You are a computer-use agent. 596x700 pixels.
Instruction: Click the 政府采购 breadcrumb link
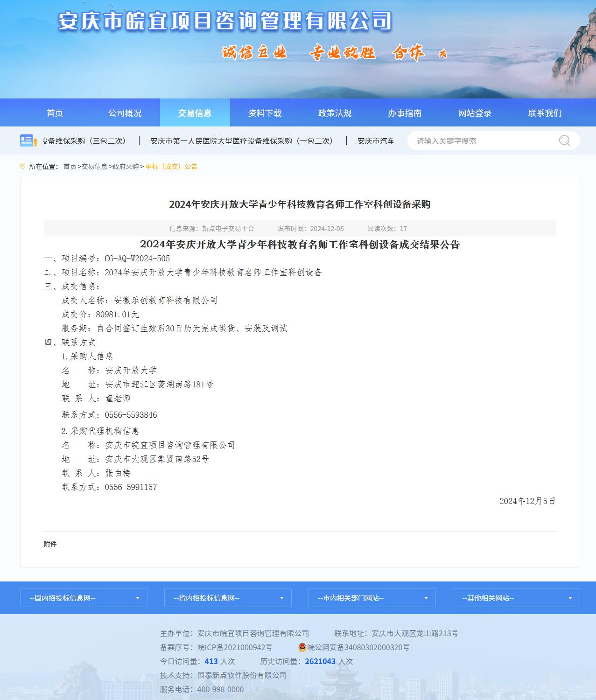[126, 167]
